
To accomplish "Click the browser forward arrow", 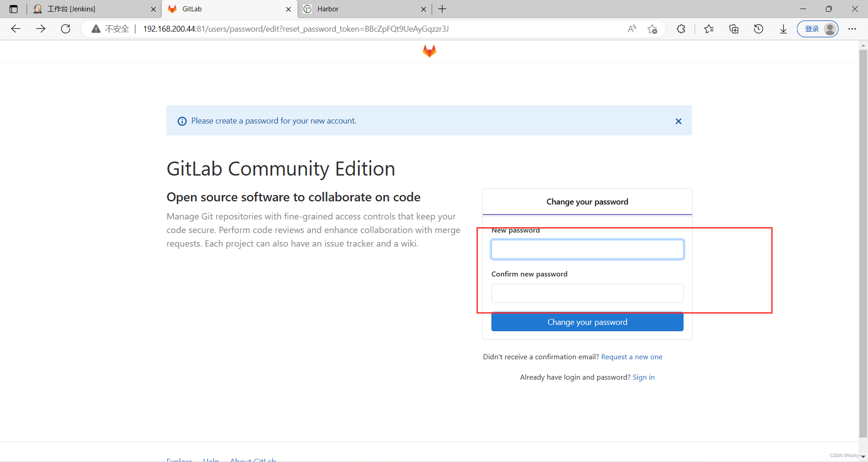I will 41,29.
